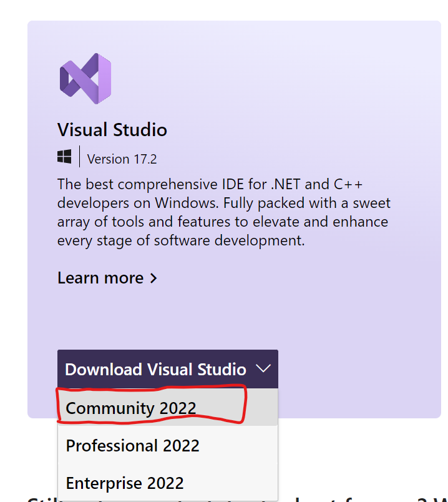This screenshot has height=502, width=448.
Task: Click the Visual Studio purple logo
Action: [x=85, y=79]
